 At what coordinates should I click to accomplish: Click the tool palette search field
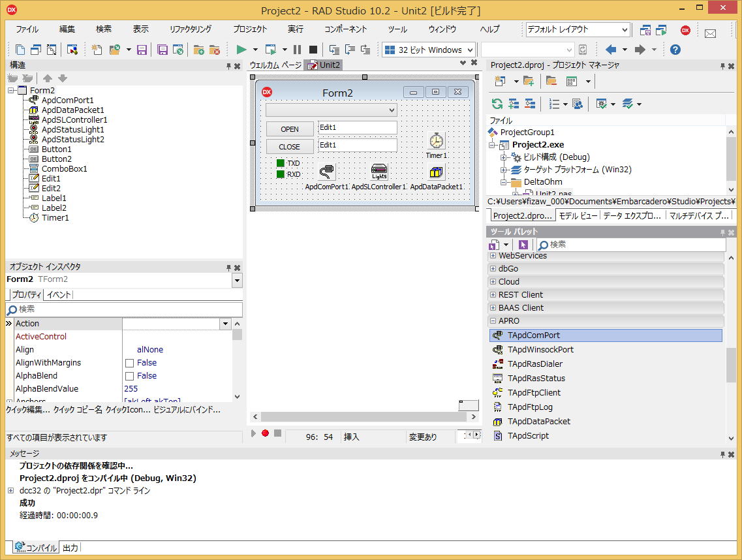(631, 245)
